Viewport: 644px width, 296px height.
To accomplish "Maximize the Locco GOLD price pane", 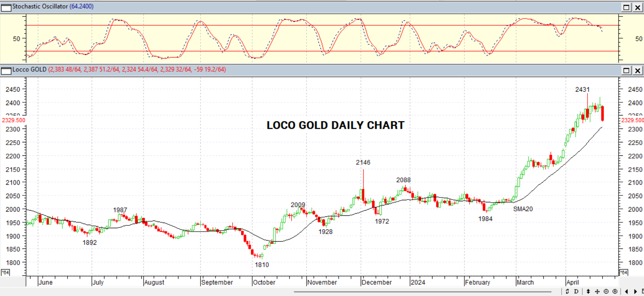I will click(626, 71).
